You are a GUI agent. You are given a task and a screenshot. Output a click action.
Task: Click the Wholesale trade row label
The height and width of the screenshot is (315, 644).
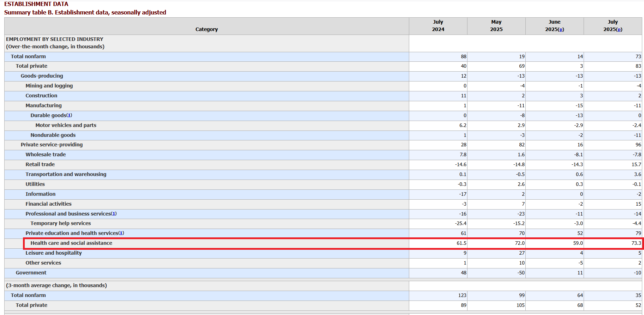click(46, 155)
